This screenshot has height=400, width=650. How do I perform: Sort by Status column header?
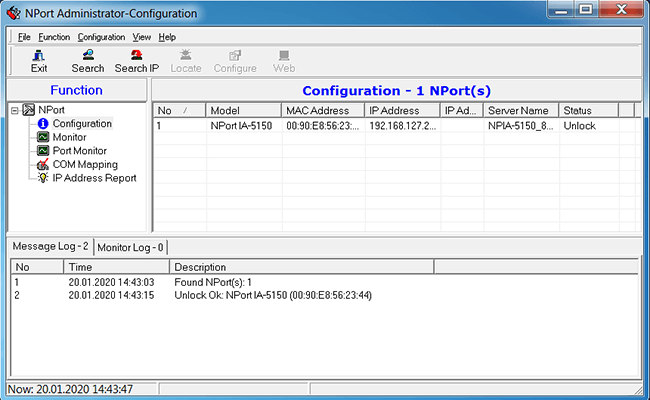[589, 111]
